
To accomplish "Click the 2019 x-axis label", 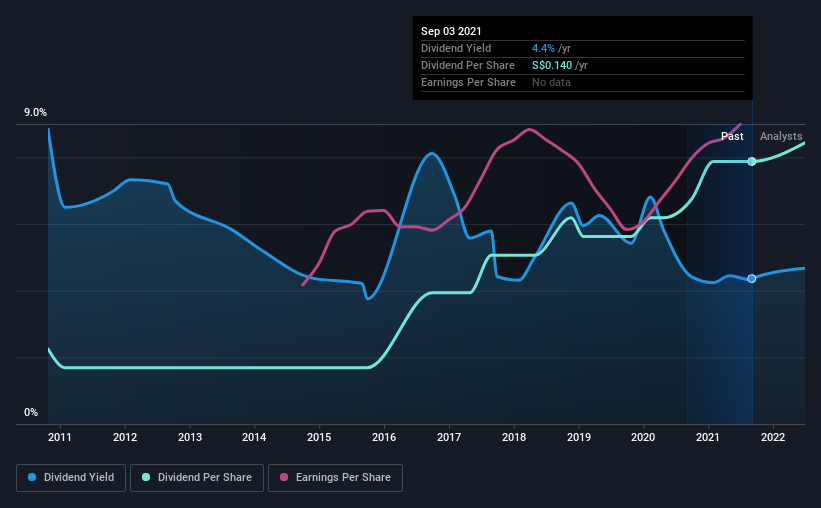I will pos(579,437).
